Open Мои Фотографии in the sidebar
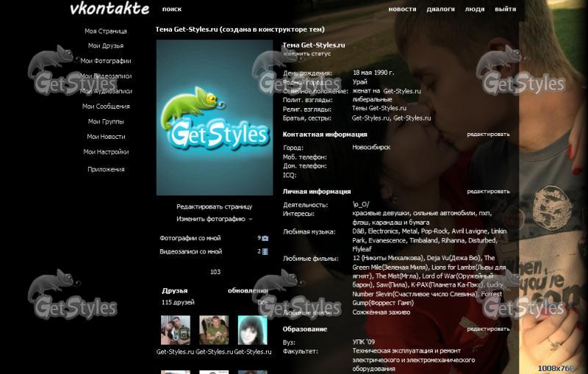The width and height of the screenshot is (588, 374). click(x=106, y=61)
